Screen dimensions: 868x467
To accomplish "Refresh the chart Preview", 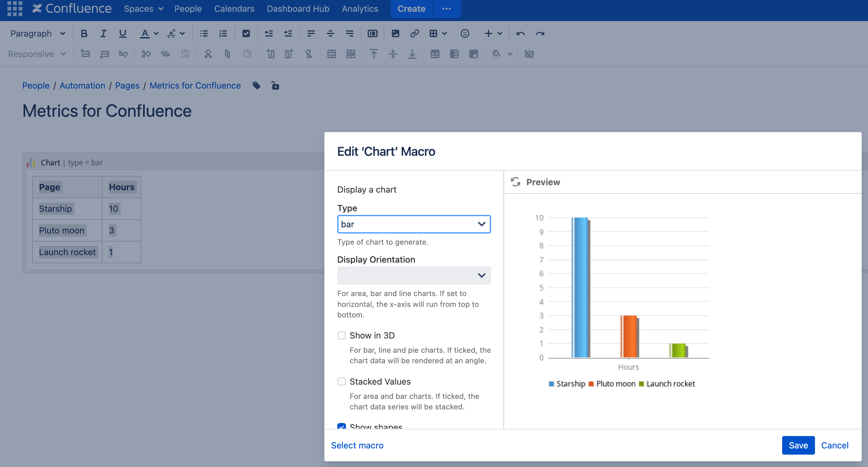I will (515, 182).
